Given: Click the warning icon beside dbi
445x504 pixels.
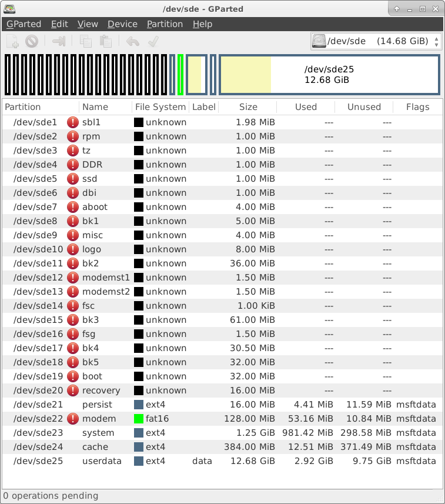Looking at the screenshot, I should point(73,193).
